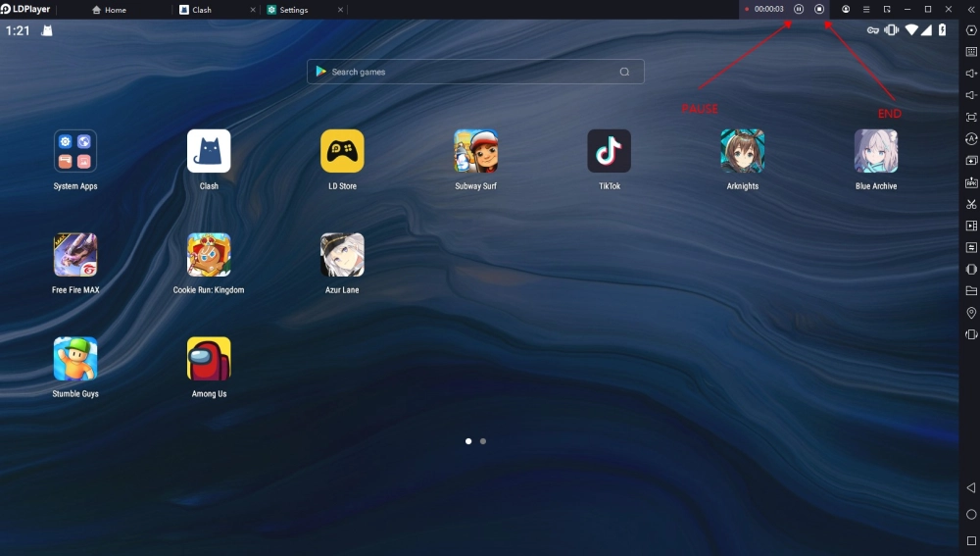The width and height of the screenshot is (980, 556).
Task: Launch Subway Surf game
Action: point(475,151)
